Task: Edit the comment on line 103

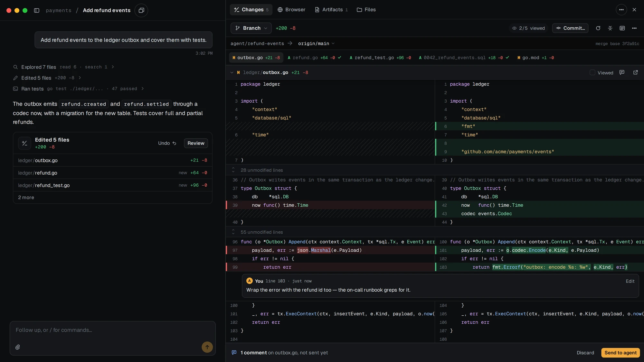Action: [x=630, y=281]
